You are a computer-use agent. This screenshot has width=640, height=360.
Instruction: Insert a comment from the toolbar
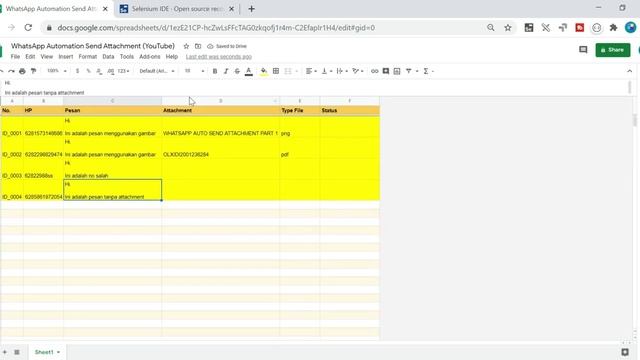point(386,71)
